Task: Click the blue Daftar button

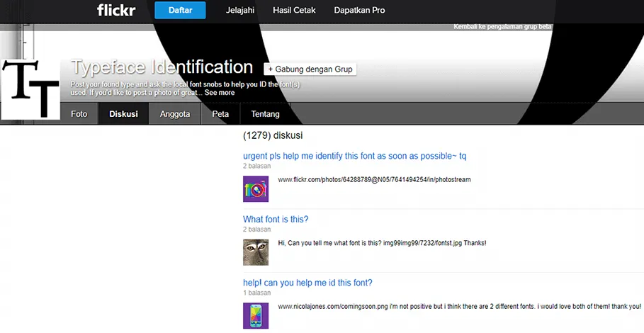Action: (x=180, y=10)
